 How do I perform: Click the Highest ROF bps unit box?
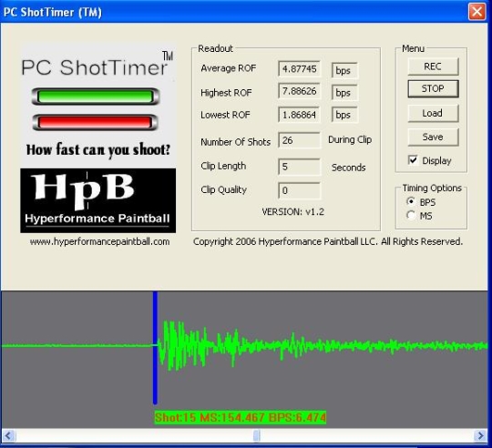click(344, 93)
